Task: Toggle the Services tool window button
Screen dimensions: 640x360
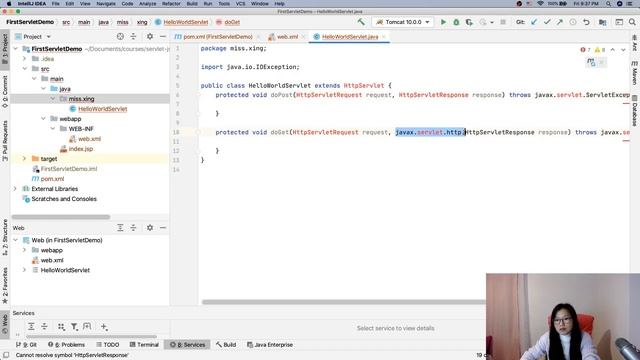Action: tap(188, 345)
